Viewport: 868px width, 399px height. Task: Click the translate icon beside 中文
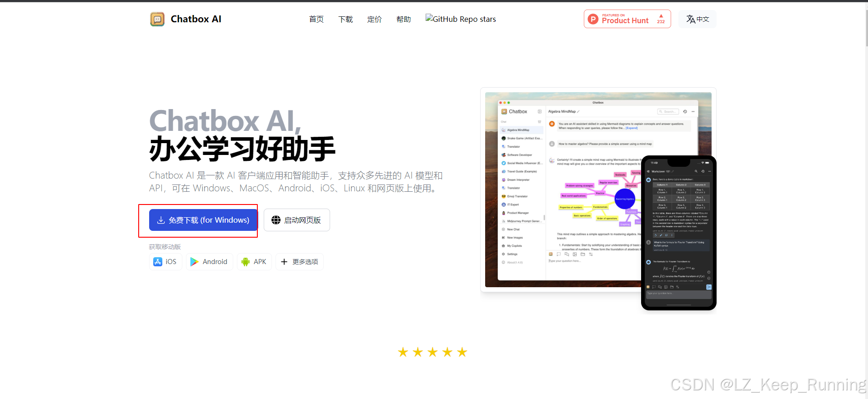coord(691,19)
